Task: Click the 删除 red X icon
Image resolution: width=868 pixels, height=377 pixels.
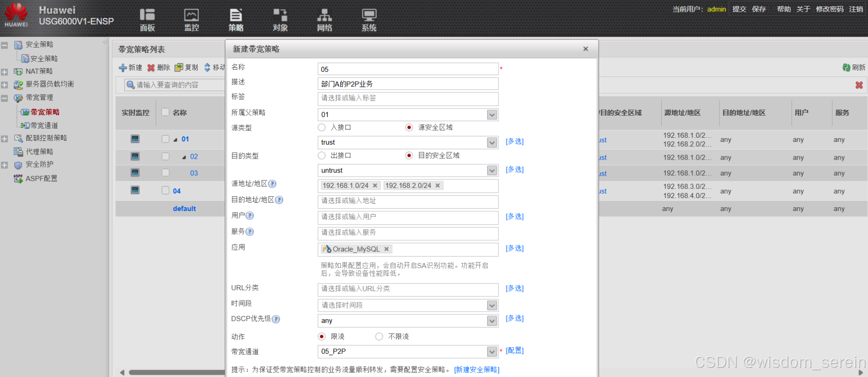Action: [151, 68]
